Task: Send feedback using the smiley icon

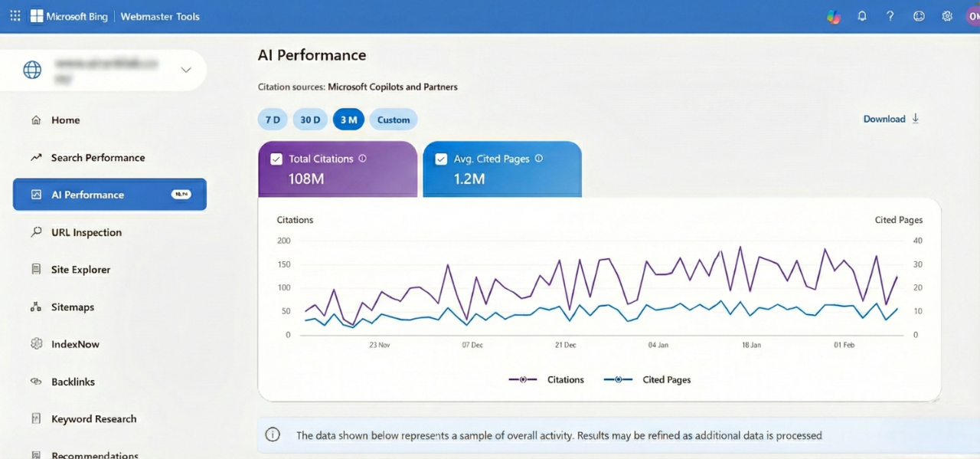Action: tap(918, 16)
